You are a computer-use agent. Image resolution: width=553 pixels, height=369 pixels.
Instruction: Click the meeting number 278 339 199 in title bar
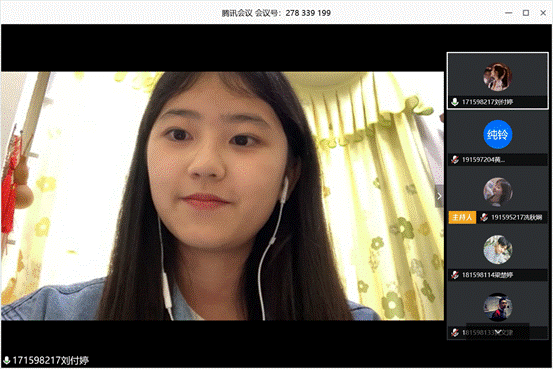(x=308, y=13)
